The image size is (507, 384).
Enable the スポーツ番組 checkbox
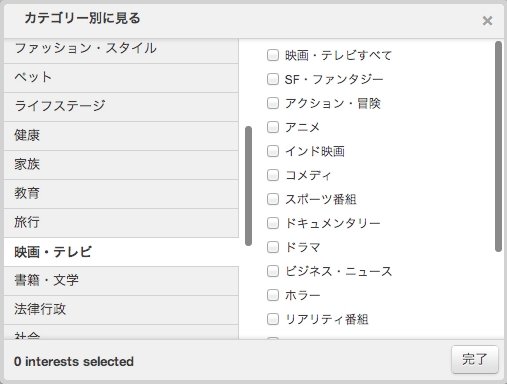(273, 199)
